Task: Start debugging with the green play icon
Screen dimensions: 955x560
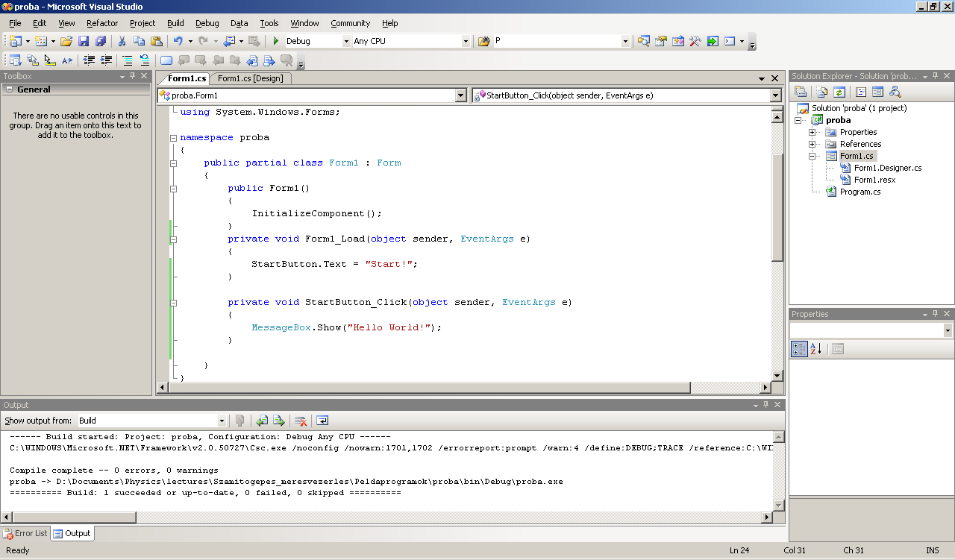Action: tap(276, 41)
